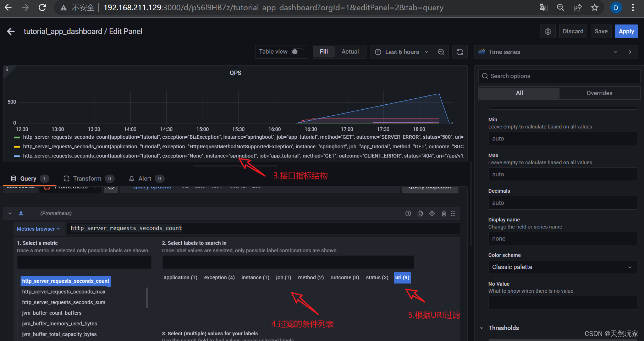644x341 pixels.
Task: Click Discard button
Action: coord(573,32)
